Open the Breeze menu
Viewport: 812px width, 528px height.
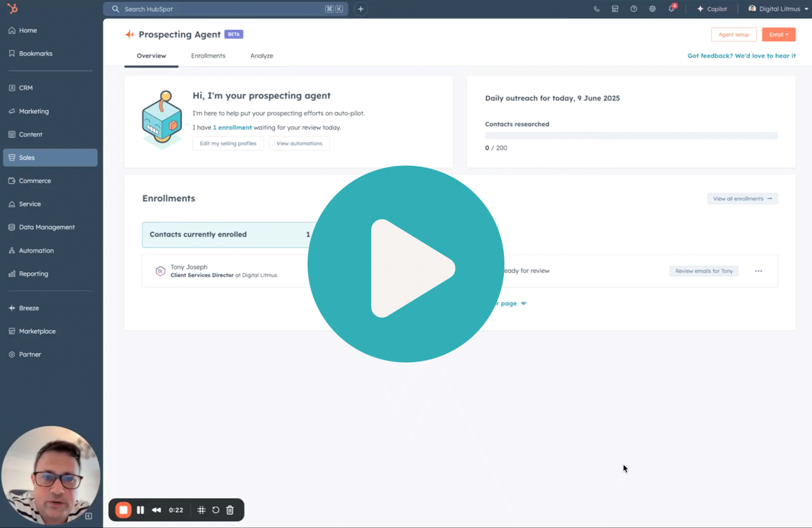(24, 308)
